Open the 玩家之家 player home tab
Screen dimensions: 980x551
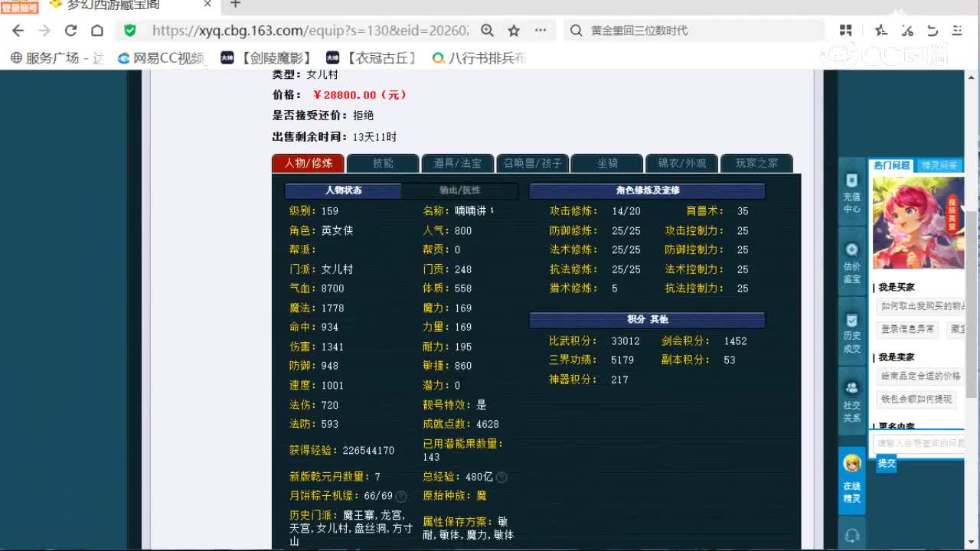coord(756,163)
